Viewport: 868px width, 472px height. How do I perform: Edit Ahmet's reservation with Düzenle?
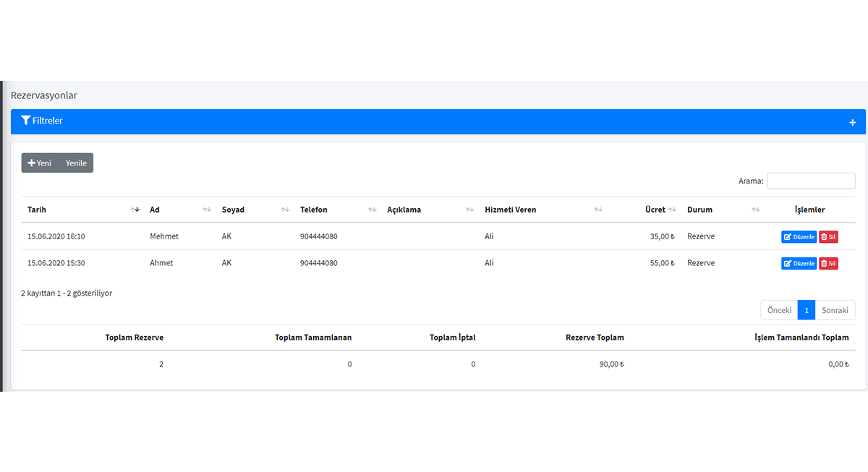pos(799,264)
